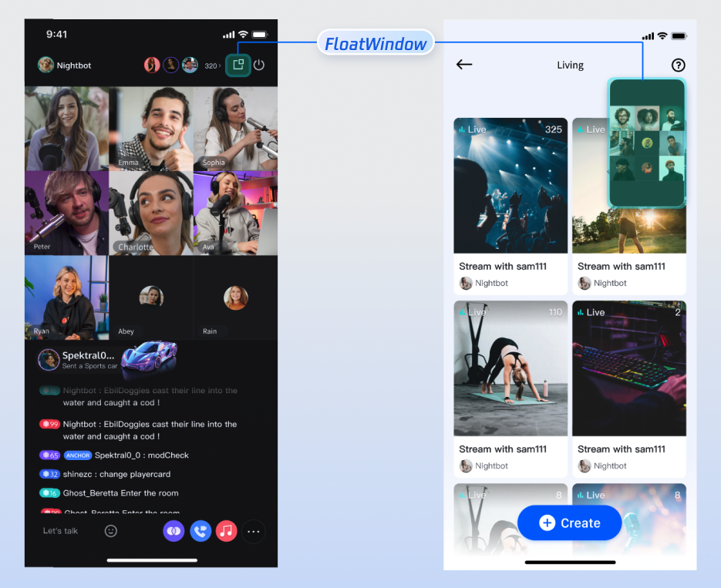The width and height of the screenshot is (721, 588).
Task: Click the float window icon in header
Action: [x=238, y=66]
